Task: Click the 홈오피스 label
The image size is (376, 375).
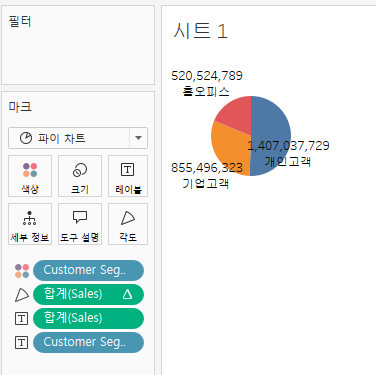Action: pos(206,91)
